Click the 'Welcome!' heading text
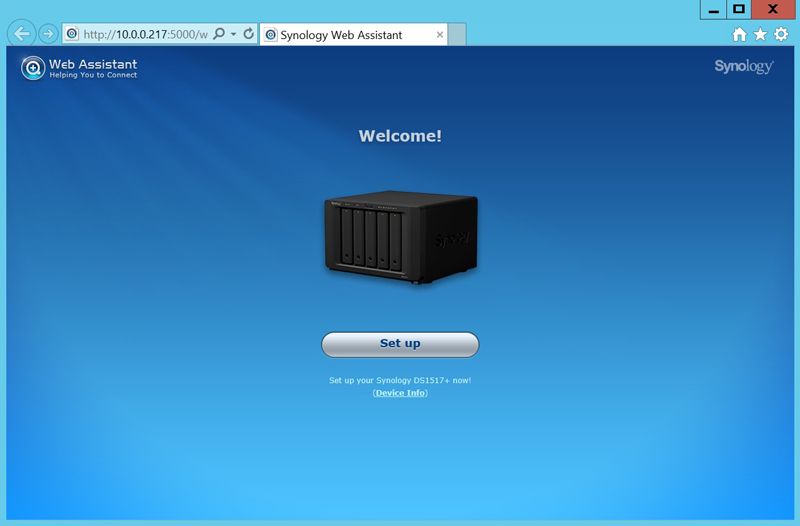The width and height of the screenshot is (800, 526). point(400,136)
